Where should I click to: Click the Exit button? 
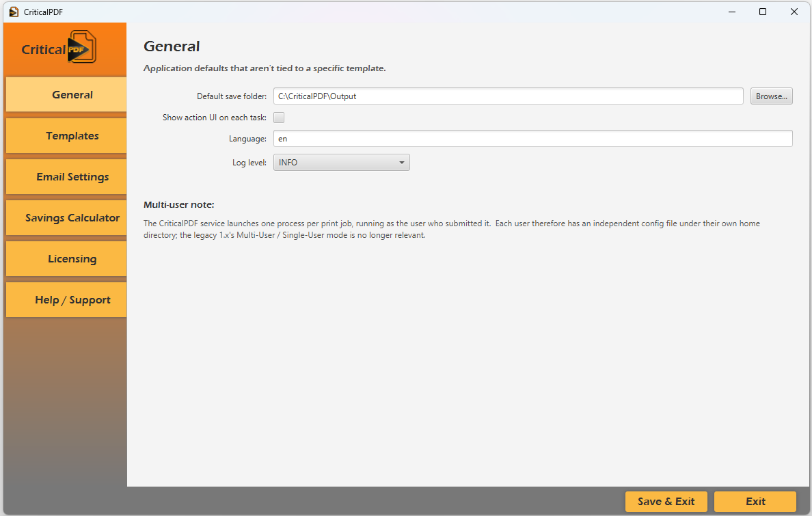(755, 501)
